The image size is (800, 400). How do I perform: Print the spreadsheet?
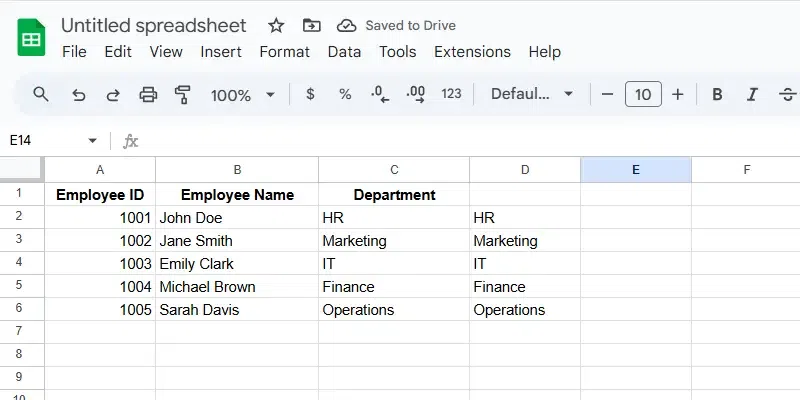click(148, 94)
